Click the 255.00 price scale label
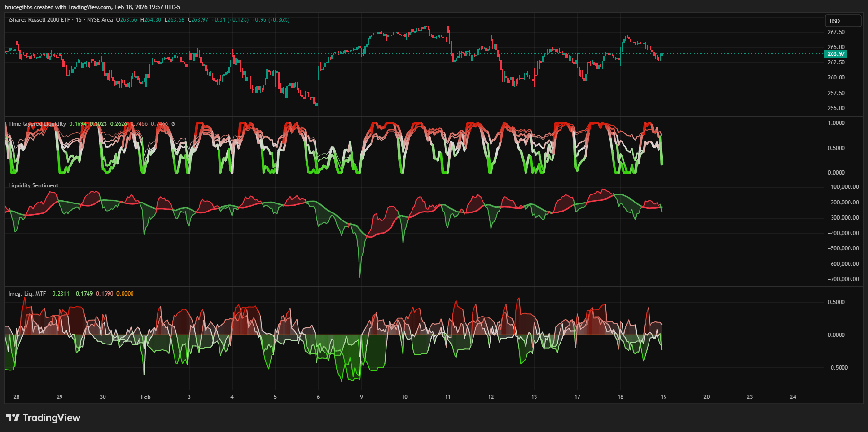 click(x=836, y=108)
